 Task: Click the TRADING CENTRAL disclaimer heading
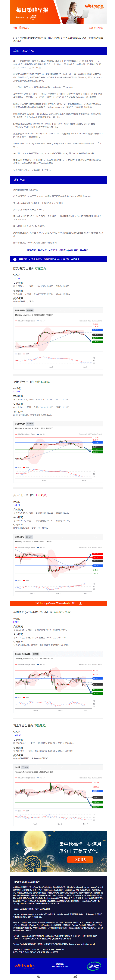(x=26, y=882)
